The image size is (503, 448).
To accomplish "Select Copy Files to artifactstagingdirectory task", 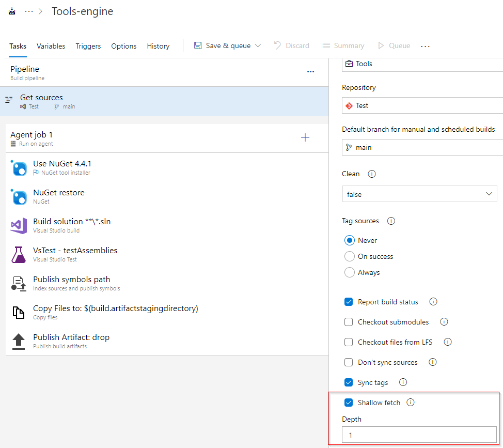I will (x=167, y=312).
